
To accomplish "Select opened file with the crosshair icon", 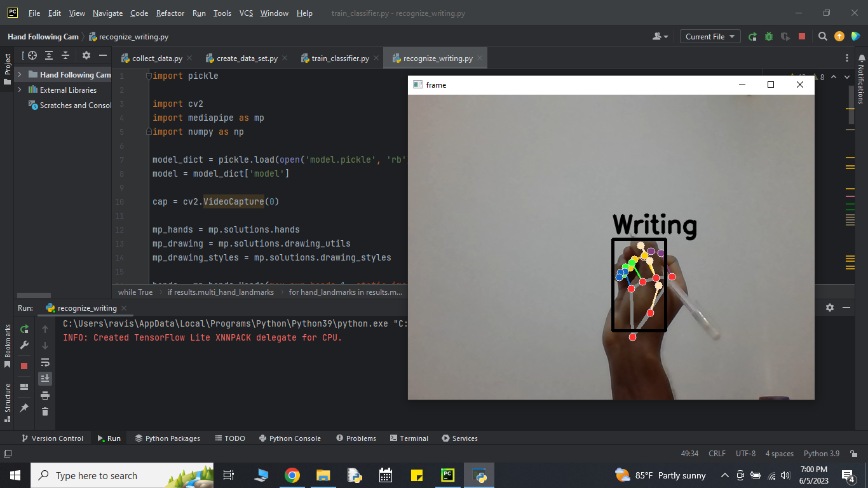I will (32, 55).
